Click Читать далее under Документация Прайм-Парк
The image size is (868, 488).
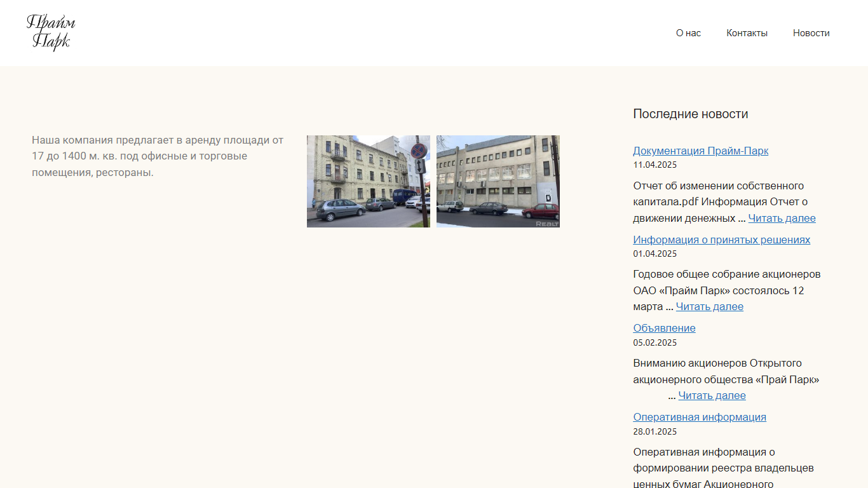tap(782, 218)
